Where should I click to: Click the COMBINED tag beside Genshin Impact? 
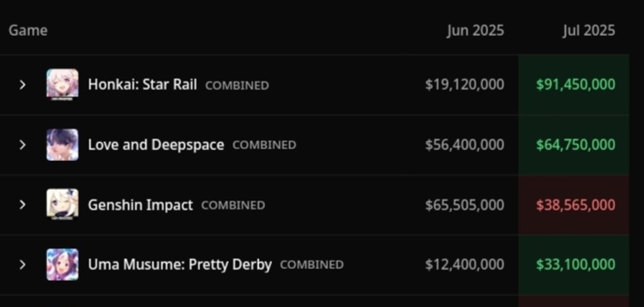[233, 205]
